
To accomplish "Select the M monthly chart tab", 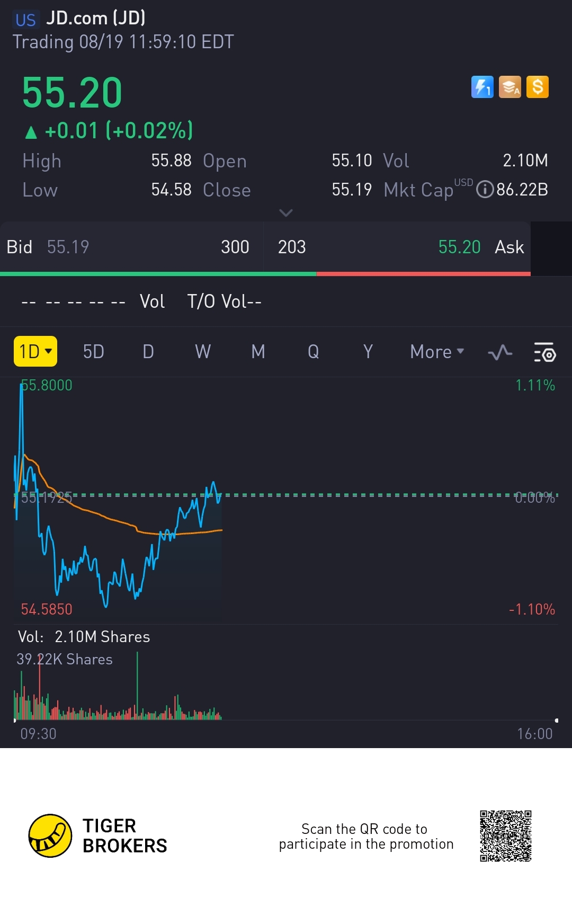I will (x=258, y=352).
